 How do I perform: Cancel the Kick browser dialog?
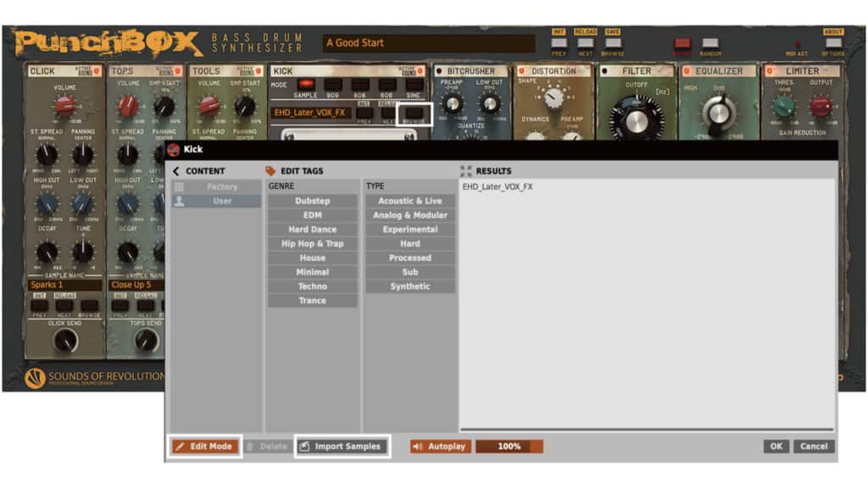tap(813, 446)
